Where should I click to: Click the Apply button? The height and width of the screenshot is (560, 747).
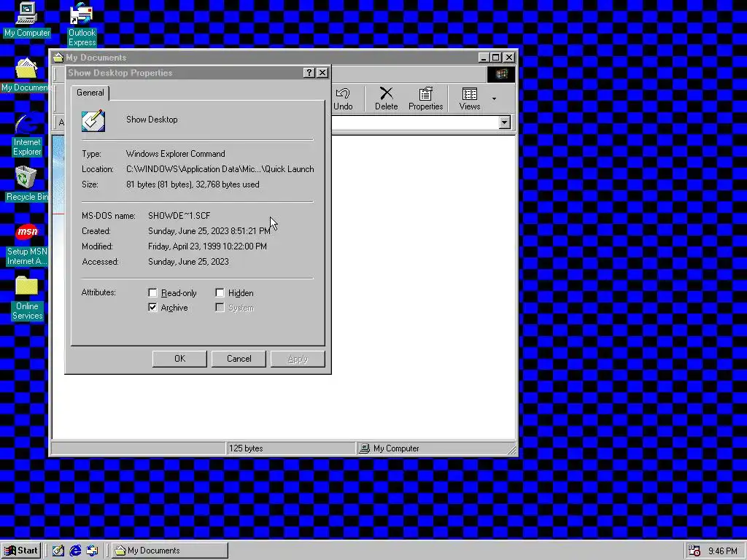(298, 359)
